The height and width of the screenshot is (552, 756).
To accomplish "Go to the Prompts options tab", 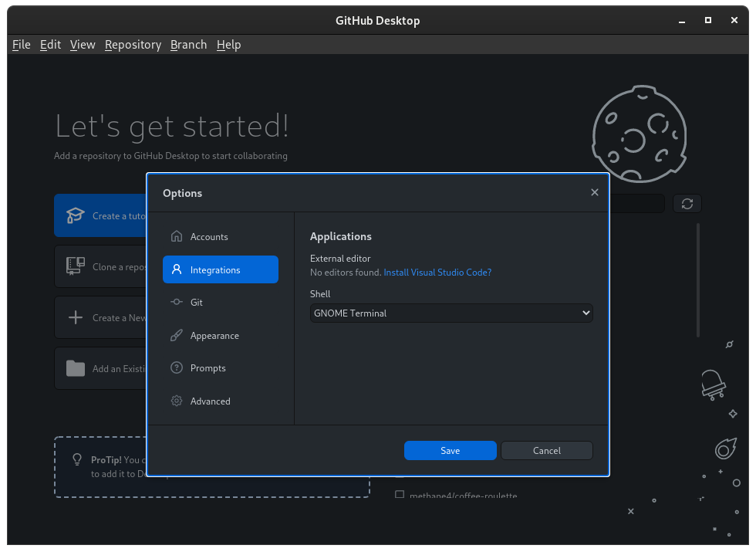I will tap(221, 367).
